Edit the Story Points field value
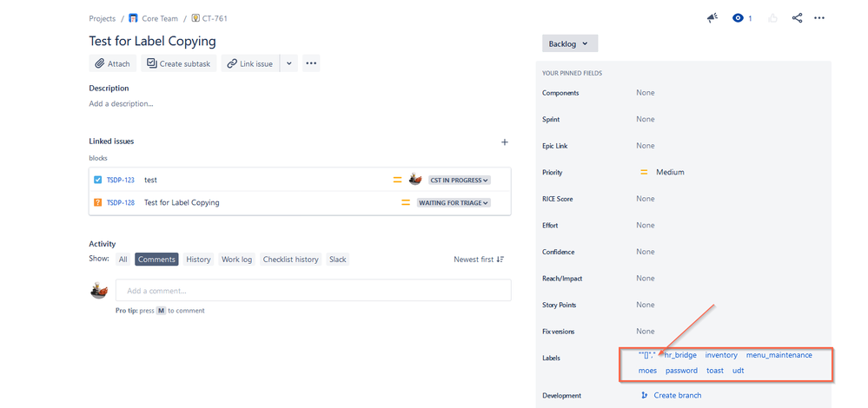The image size is (868, 408). click(x=646, y=305)
